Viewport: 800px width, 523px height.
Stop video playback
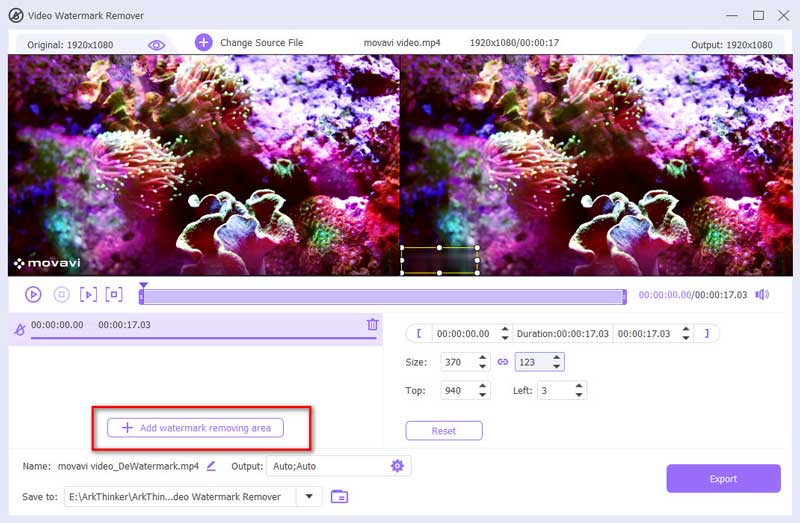pyautogui.click(x=62, y=294)
